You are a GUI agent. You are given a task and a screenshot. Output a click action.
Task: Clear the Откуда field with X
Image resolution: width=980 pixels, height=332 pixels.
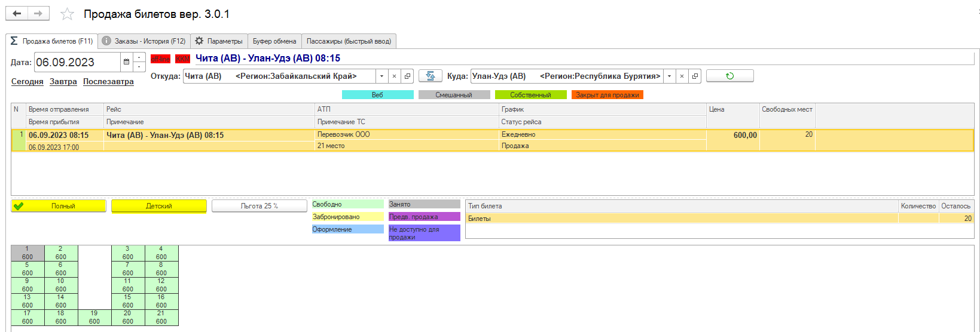click(394, 76)
